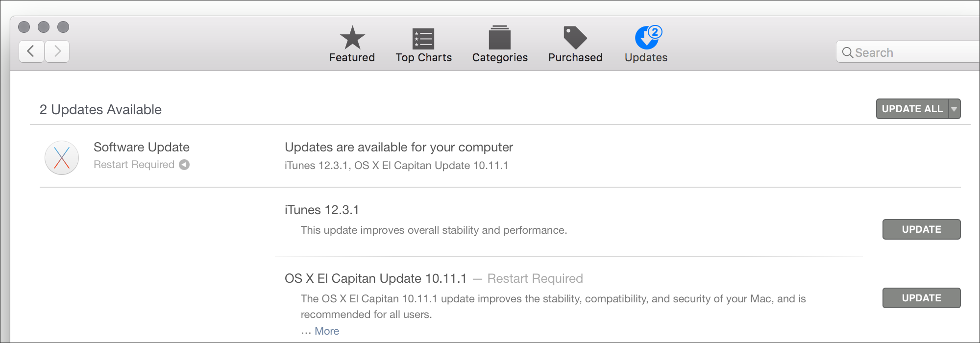The width and height of the screenshot is (980, 343).
Task: Open the Categories tray icon
Action: pos(500,37)
